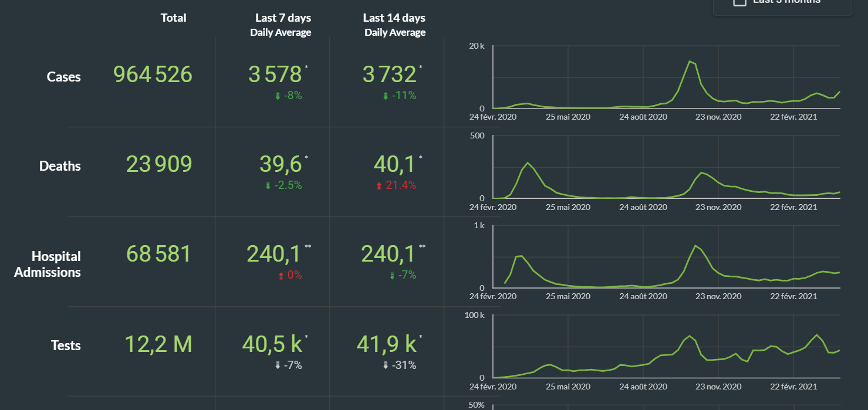The width and height of the screenshot is (868, 410).
Task: Click the Cases row label
Action: click(63, 77)
